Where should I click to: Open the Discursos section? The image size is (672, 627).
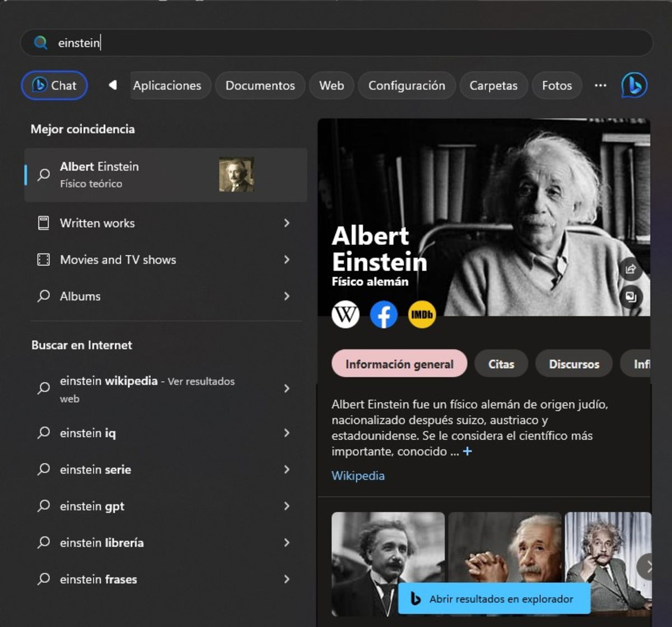tap(573, 364)
